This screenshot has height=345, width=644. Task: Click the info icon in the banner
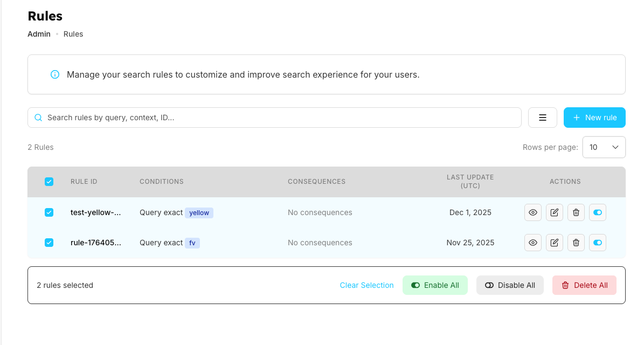pos(55,74)
